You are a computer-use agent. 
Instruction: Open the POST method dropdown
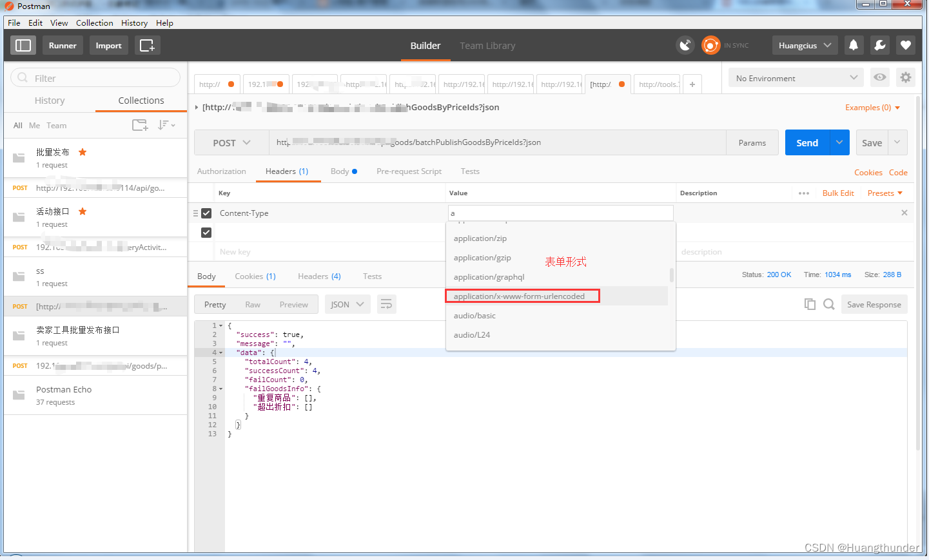[x=231, y=142]
